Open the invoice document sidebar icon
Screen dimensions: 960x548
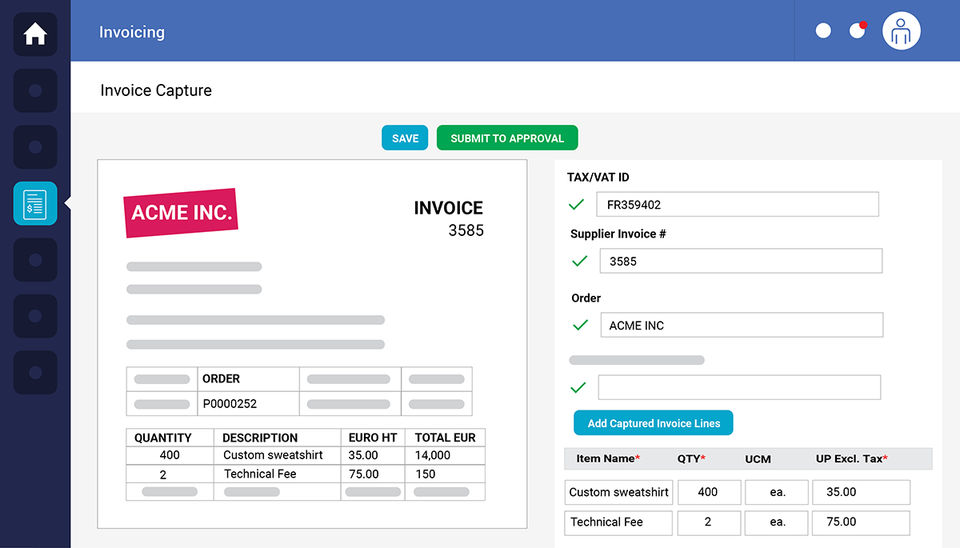click(x=35, y=204)
